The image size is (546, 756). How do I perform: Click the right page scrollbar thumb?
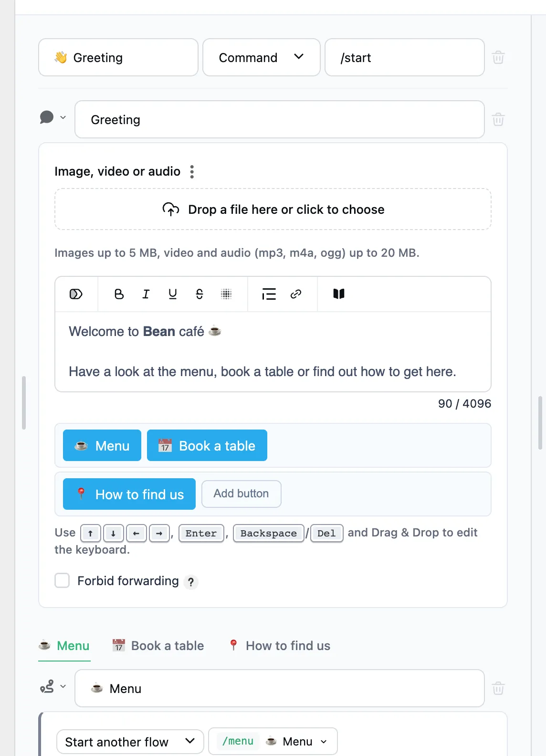coord(540,422)
